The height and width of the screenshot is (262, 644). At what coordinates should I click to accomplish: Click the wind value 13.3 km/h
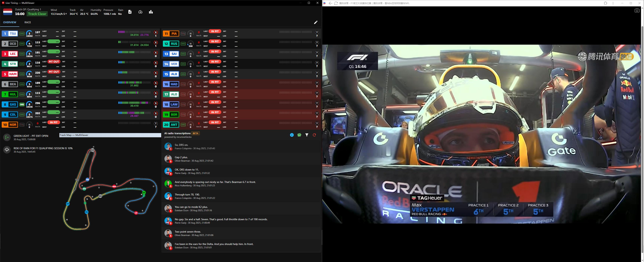click(x=59, y=14)
